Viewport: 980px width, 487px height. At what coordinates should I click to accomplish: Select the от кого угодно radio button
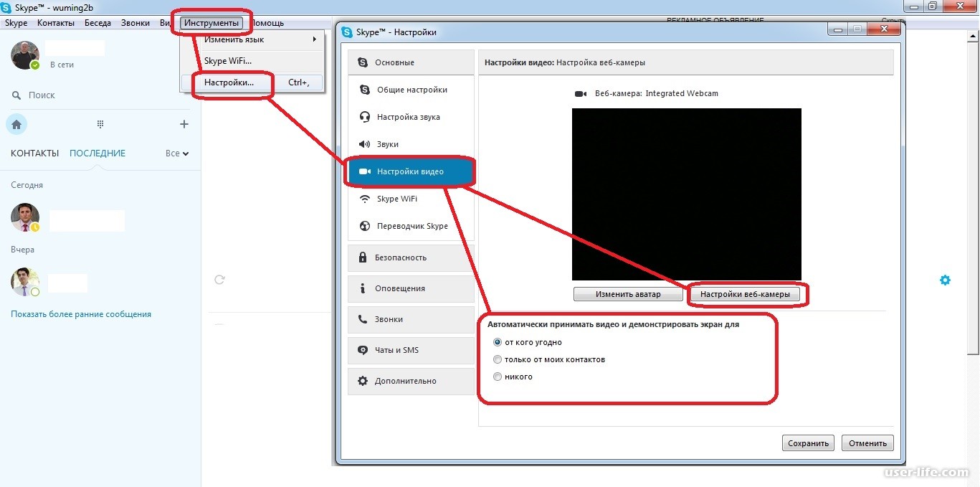click(498, 342)
